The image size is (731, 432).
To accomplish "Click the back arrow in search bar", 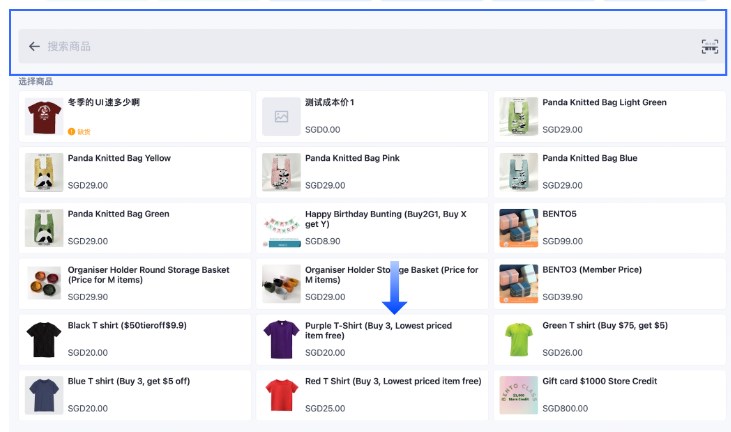I will [34, 46].
